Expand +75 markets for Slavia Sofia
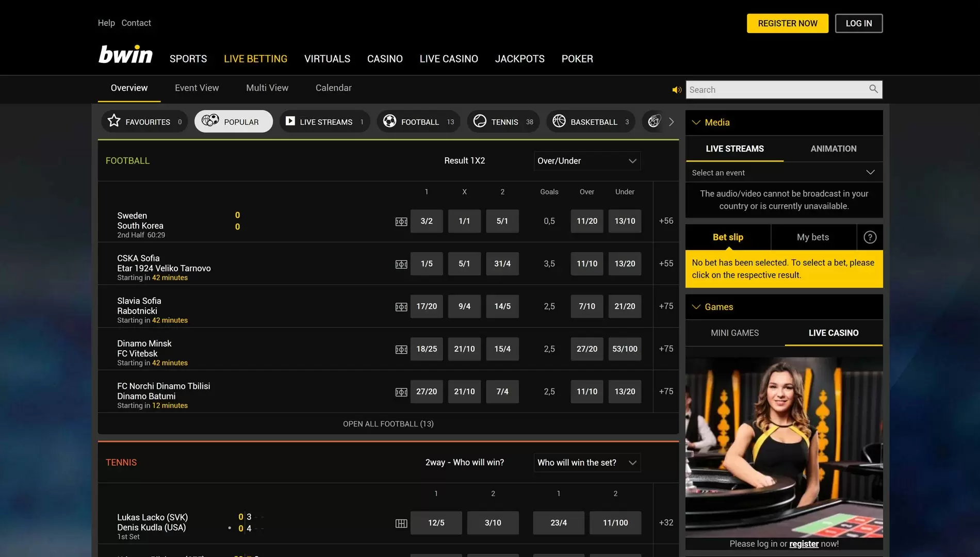980x557 pixels. 666,306
